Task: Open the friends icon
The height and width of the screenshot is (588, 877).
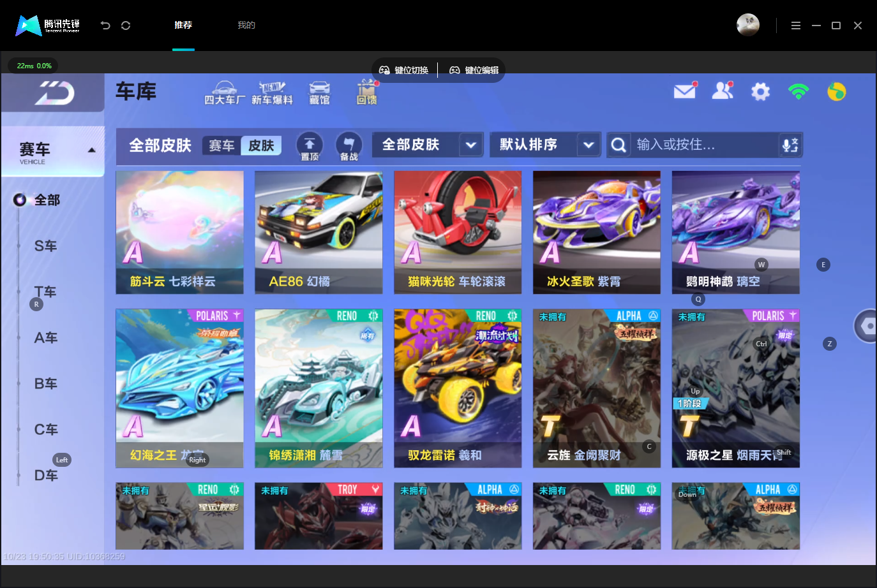Action: pyautogui.click(x=723, y=91)
